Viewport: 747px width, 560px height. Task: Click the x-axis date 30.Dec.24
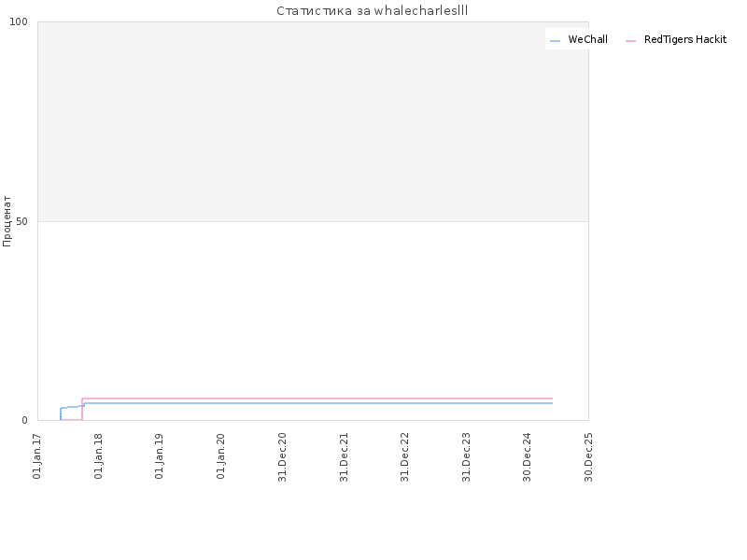[528, 457]
